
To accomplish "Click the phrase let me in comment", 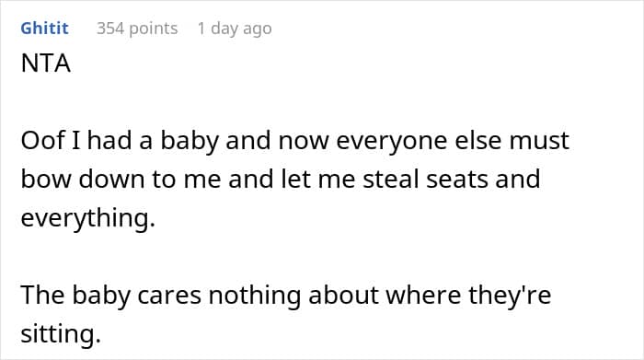I will click(318, 180).
